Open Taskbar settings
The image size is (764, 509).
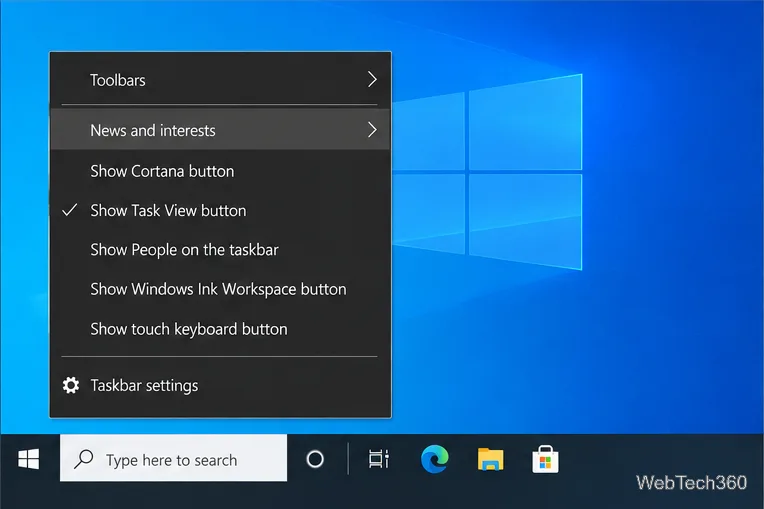pos(220,385)
